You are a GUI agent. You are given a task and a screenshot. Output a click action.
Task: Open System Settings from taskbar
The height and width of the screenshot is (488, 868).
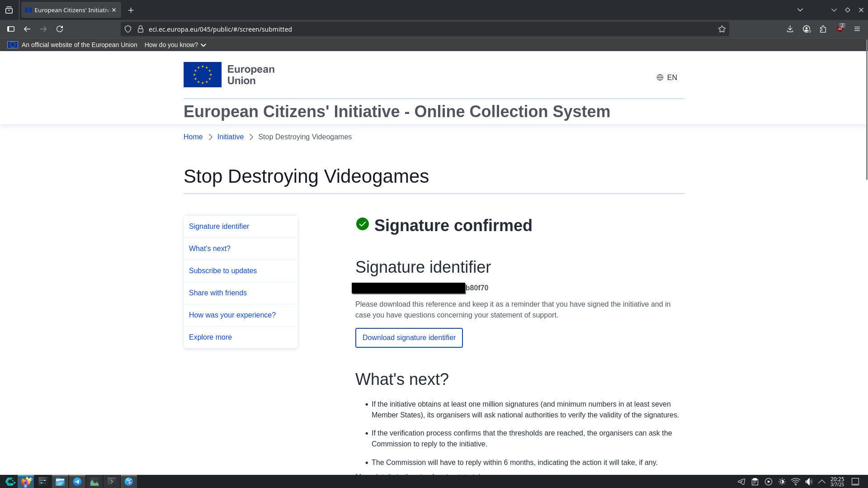pos(43,482)
